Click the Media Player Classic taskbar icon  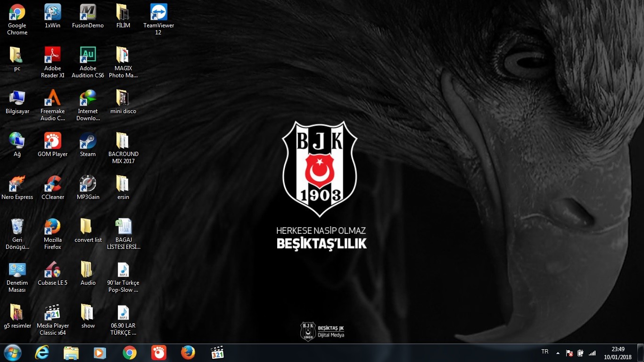(x=217, y=353)
